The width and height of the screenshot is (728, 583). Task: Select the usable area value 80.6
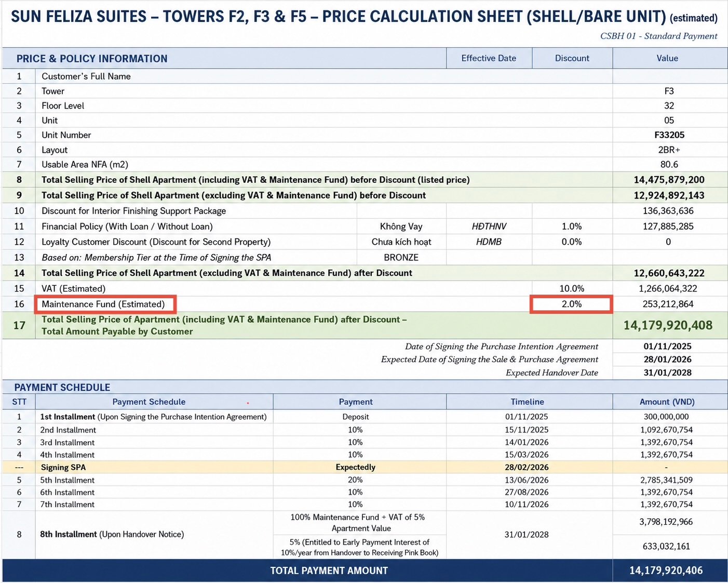(x=669, y=164)
